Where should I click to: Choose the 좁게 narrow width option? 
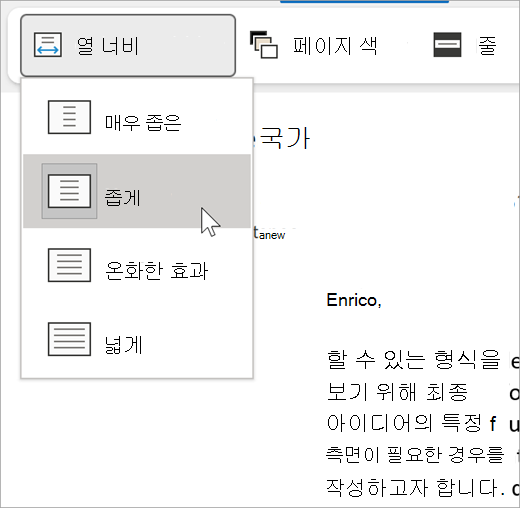coord(137,191)
